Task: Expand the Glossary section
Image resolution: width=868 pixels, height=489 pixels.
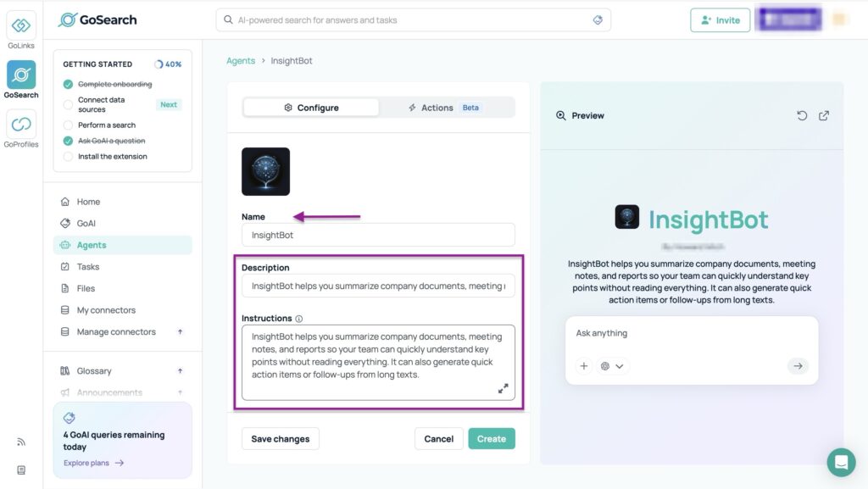Action: [179, 370]
